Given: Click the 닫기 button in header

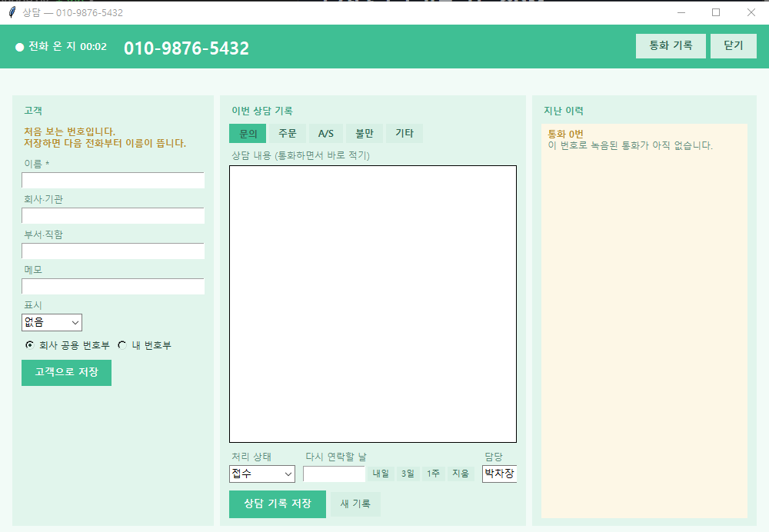Looking at the screenshot, I should point(733,46).
